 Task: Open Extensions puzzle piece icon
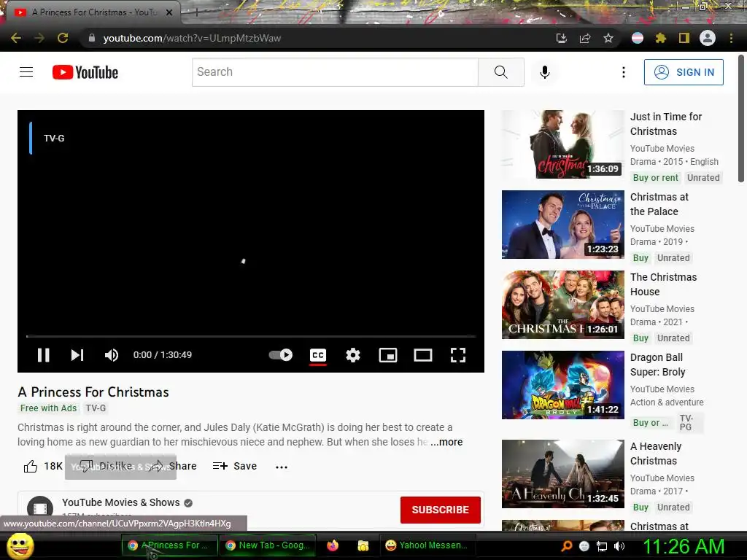[x=661, y=38]
